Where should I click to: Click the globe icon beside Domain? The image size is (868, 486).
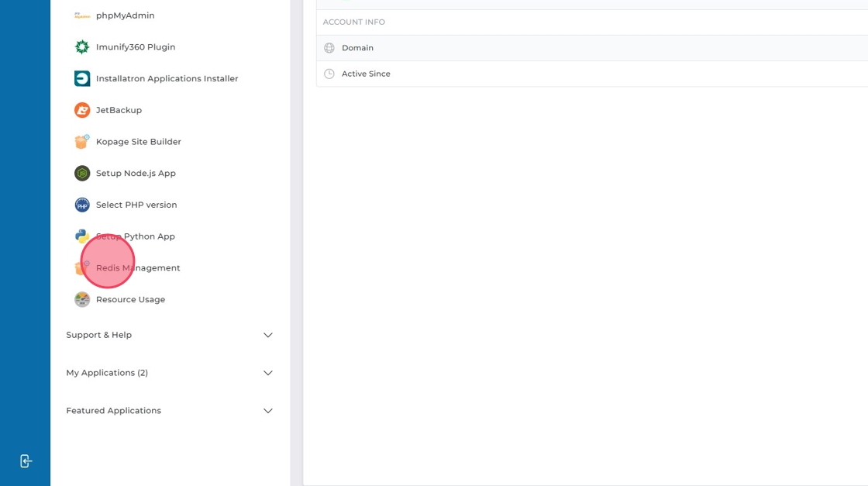(329, 48)
